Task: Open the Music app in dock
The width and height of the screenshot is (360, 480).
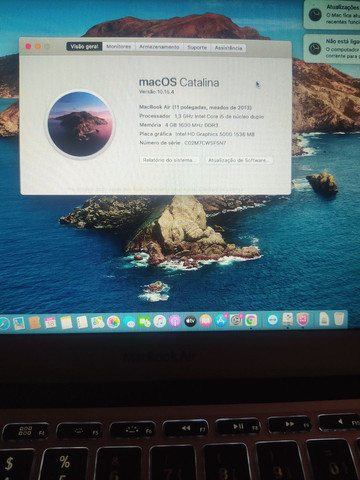Action: pos(160,321)
